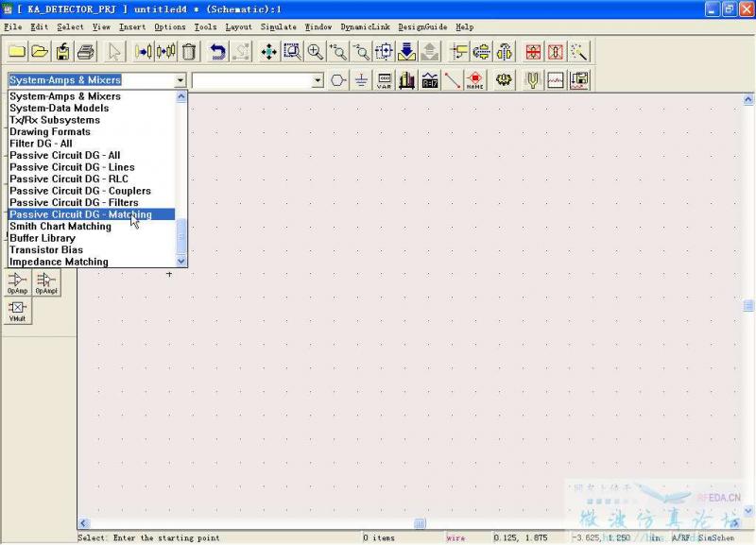The image size is (756, 545).
Task: Click the canvas scroll-left arrow button
Action: point(83,524)
